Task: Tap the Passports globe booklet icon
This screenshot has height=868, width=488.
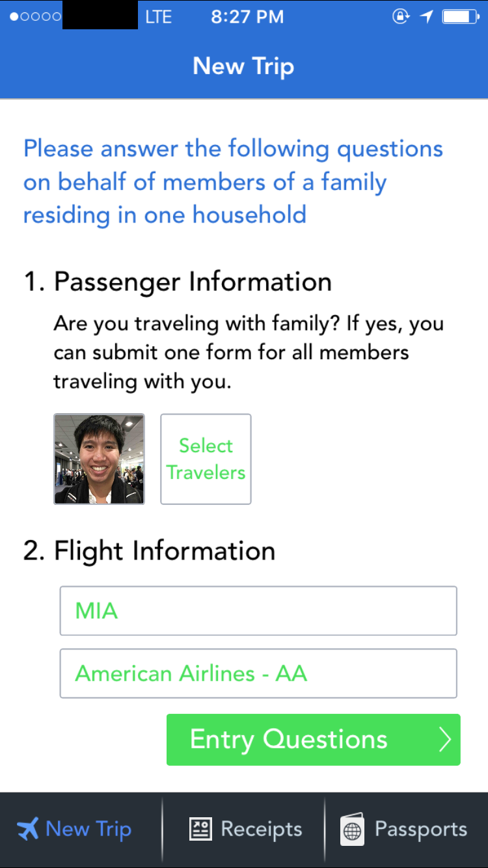Action: [x=352, y=830]
